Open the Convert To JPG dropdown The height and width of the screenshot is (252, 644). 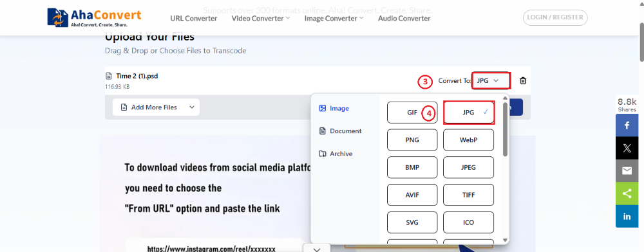[491, 81]
